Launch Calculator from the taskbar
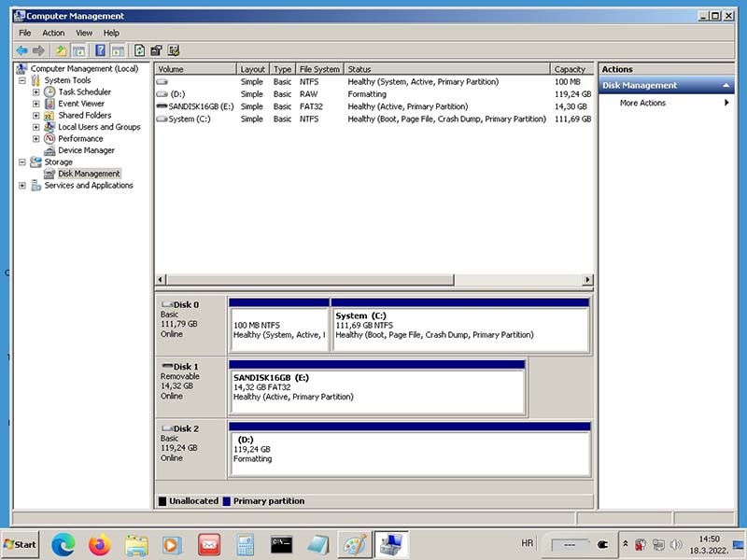The image size is (747, 560). (x=246, y=543)
